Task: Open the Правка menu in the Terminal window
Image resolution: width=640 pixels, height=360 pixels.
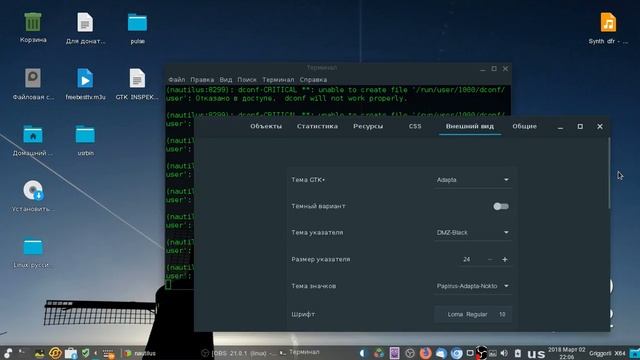Action: click(x=202, y=80)
